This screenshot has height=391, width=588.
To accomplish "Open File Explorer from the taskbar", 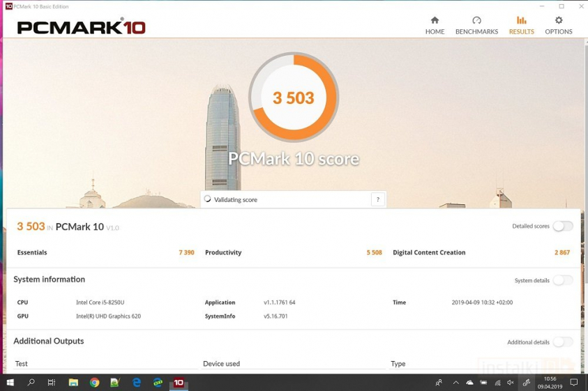I will pos(73,383).
